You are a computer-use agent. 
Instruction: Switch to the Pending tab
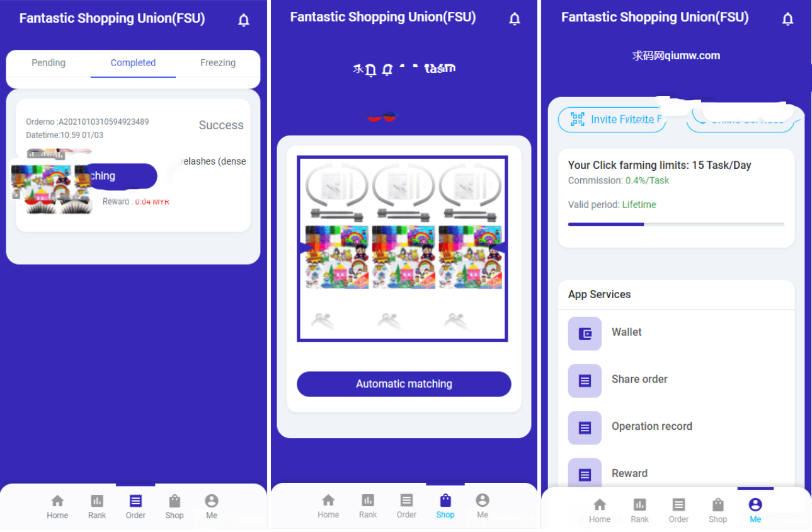click(x=49, y=63)
